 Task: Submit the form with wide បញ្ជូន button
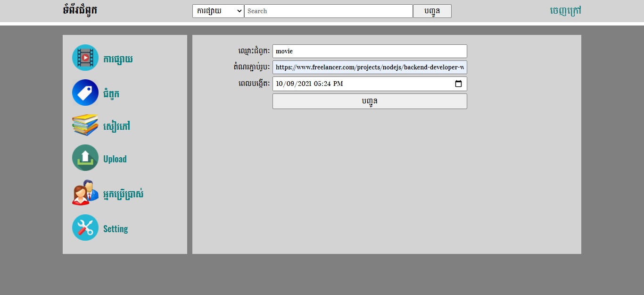tap(370, 101)
